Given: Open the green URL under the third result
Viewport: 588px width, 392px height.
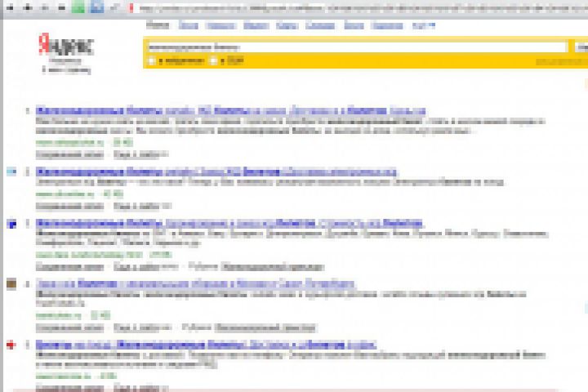Looking at the screenshot, I should coord(89,255).
